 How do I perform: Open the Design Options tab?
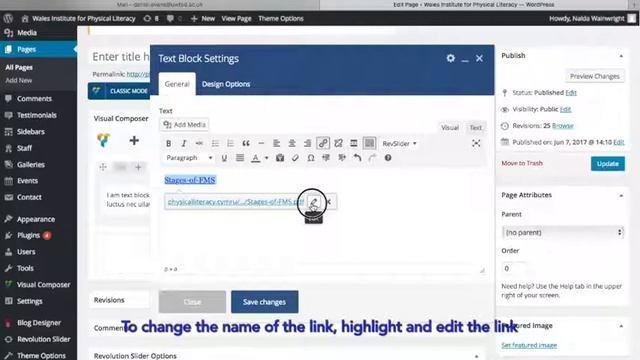point(226,84)
